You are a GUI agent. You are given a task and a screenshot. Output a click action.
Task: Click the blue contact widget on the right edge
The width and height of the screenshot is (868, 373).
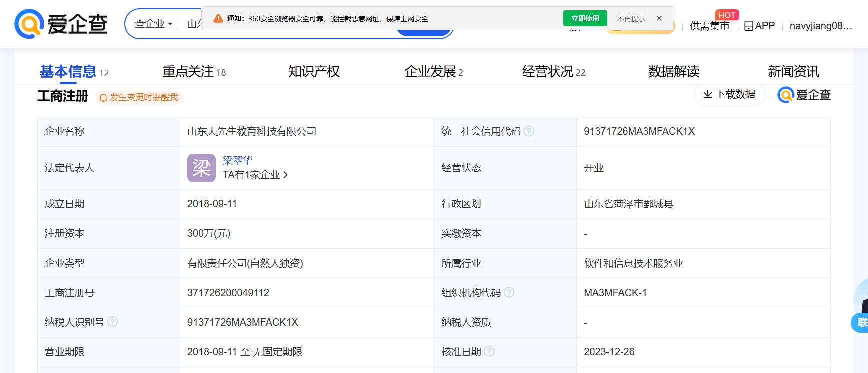tap(860, 322)
